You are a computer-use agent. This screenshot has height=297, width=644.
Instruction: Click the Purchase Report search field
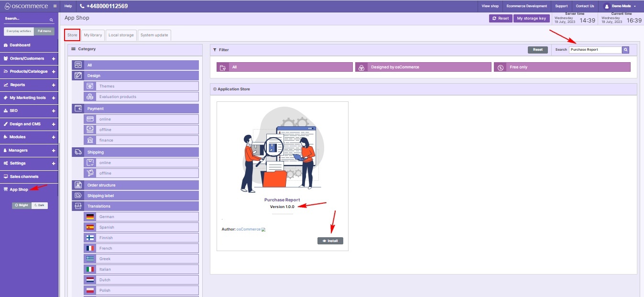click(x=595, y=50)
